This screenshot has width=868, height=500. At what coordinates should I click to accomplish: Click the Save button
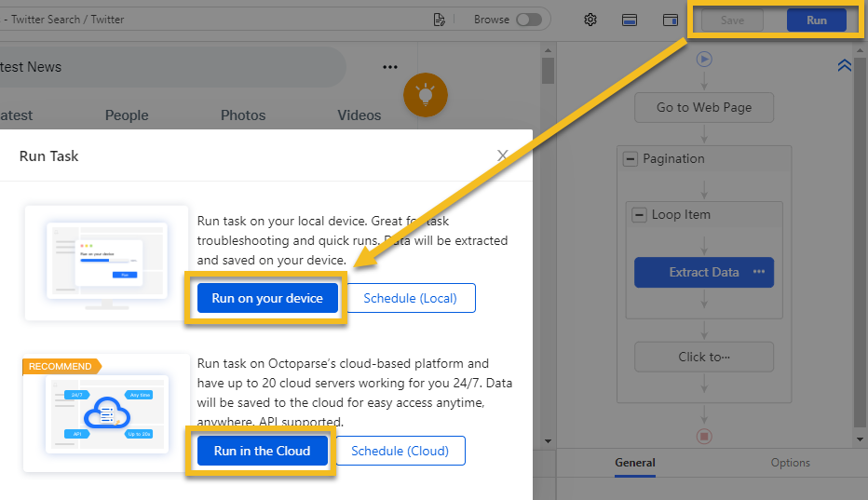[732, 20]
